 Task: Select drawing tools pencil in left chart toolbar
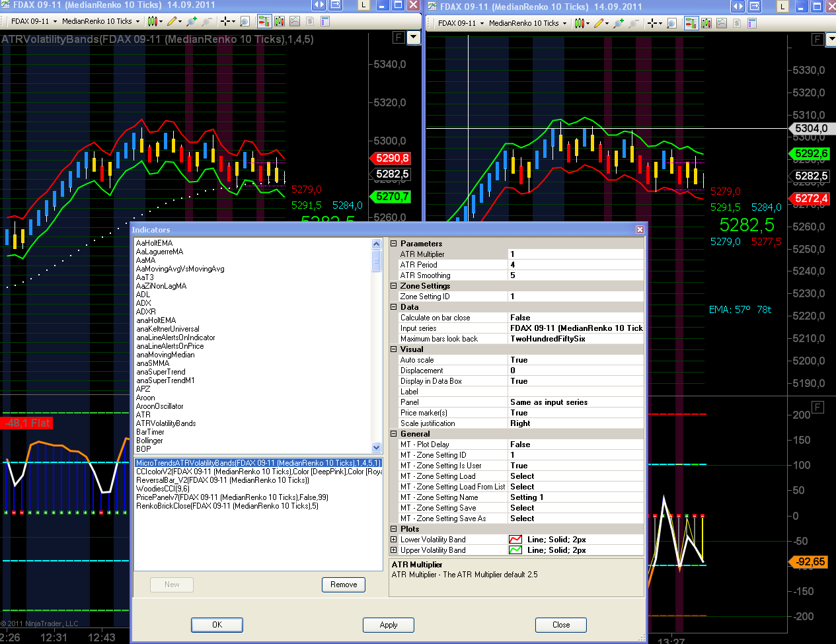pos(172,21)
